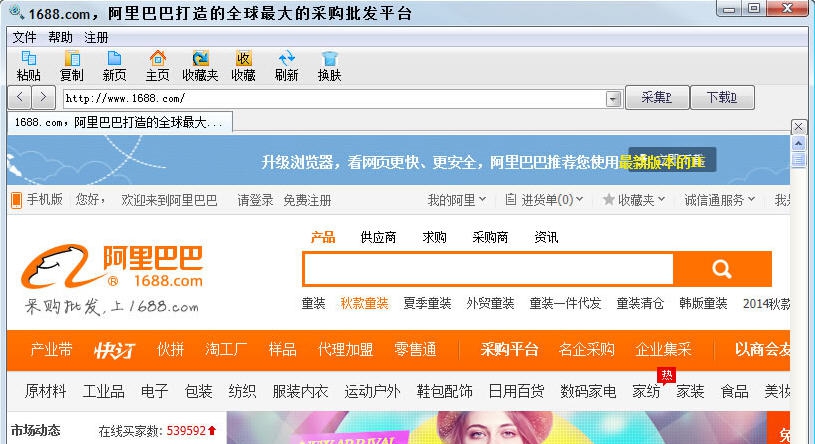815x444 pixels.
Task: Select the 服装内衣 category
Action: (x=300, y=391)
